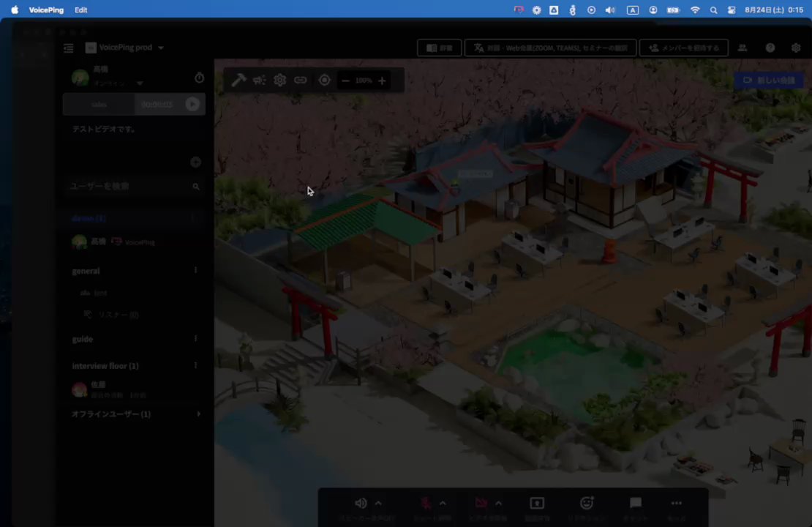This screenshot has width=812, height=527.
Task: Open the VoicePing menu in menu bar
Action: (46, 10)
